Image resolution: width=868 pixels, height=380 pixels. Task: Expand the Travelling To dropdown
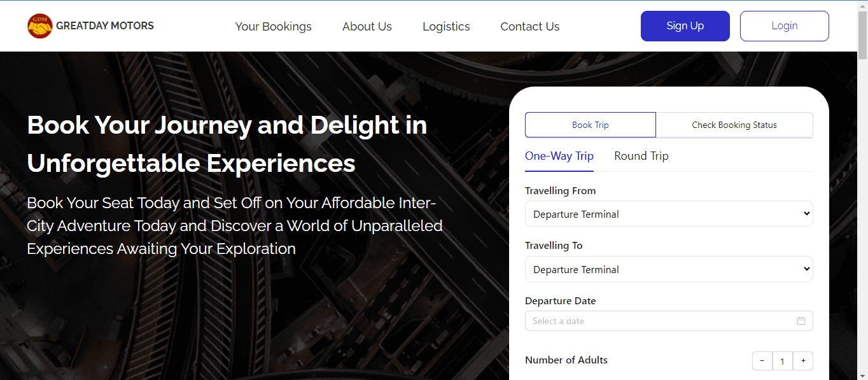669,269
